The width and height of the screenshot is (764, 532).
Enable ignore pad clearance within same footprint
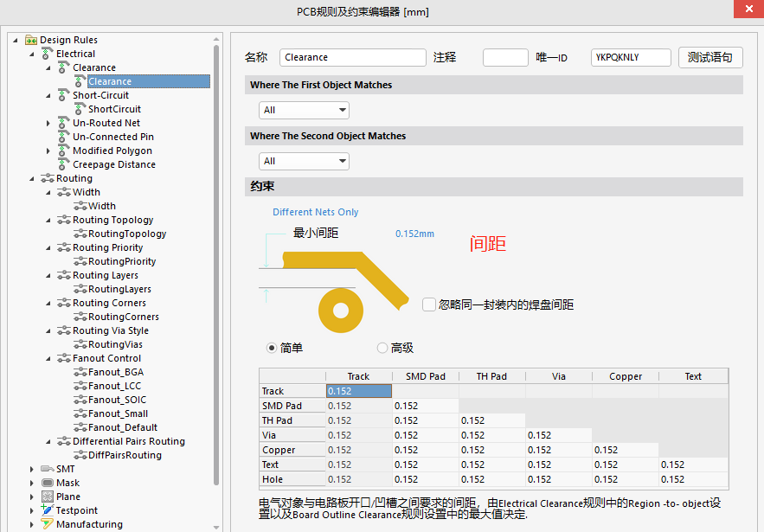[x=429, y=305]
